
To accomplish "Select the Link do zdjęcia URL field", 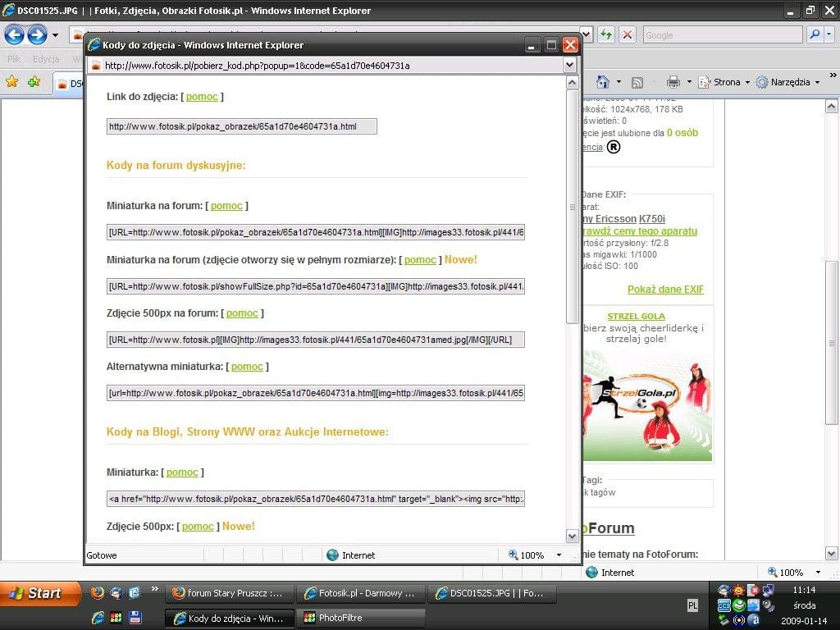I will [242, 126].
